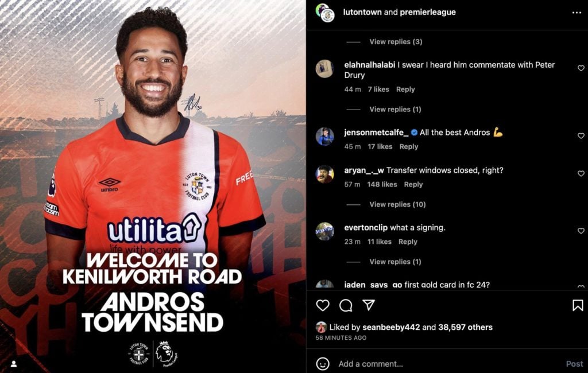Open the lutontown profile link
Viewport: 588px width, 373px height.
pyautogui.click(x=362, y=12)
